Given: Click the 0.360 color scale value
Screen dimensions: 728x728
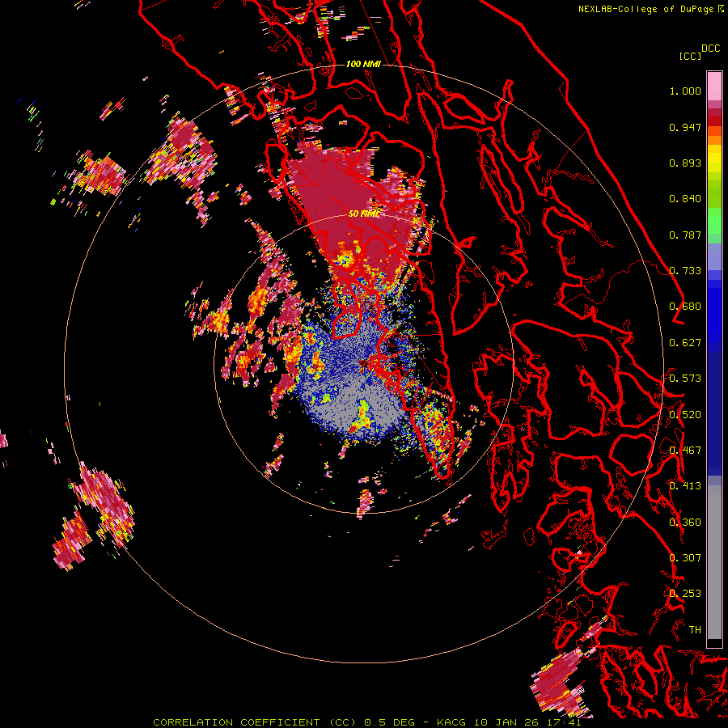Looking at the screenshot, I should (x=685, y=523).
